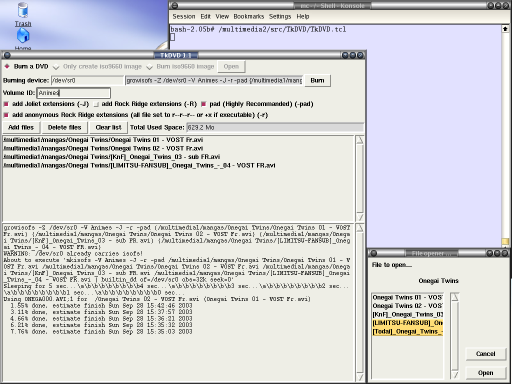Select the Burn a DVD radio option
Viewport: 512px width, 384px height.
click(26, 66)
